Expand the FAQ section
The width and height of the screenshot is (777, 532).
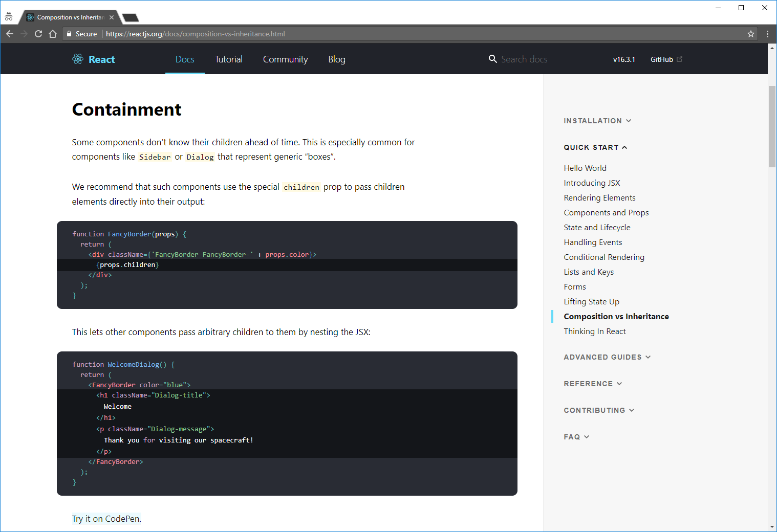coord(576,437)
